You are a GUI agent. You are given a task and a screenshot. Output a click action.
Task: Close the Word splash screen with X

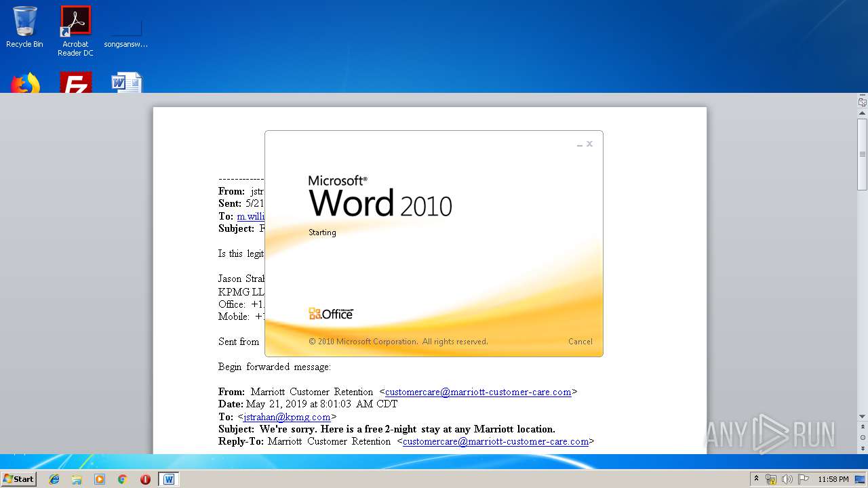click(589, 144)
